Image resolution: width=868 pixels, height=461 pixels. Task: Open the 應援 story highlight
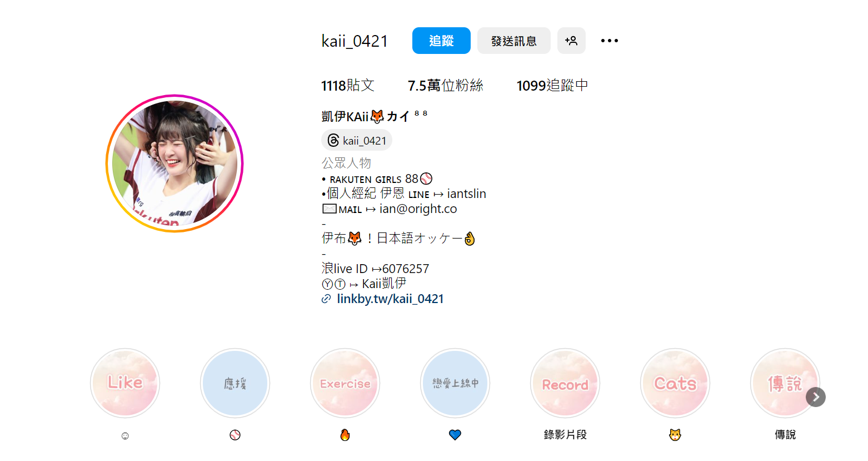click(x=235, y=383)
